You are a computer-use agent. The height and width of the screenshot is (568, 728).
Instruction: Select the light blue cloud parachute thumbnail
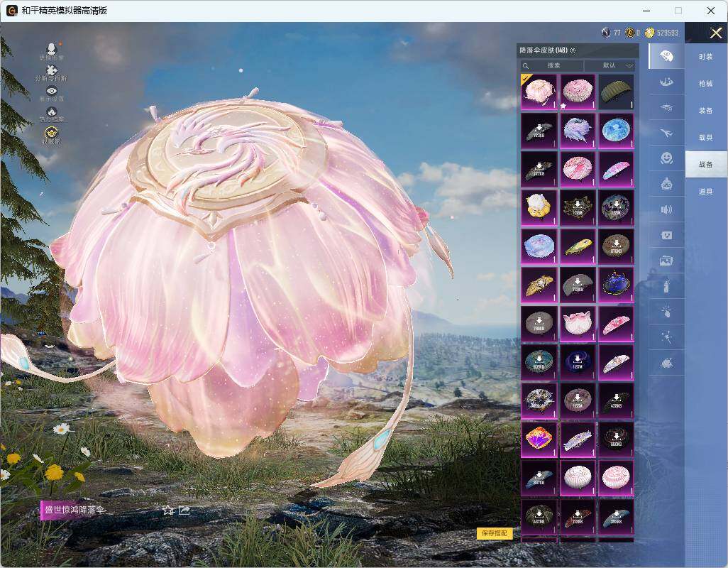click(539, 246)
